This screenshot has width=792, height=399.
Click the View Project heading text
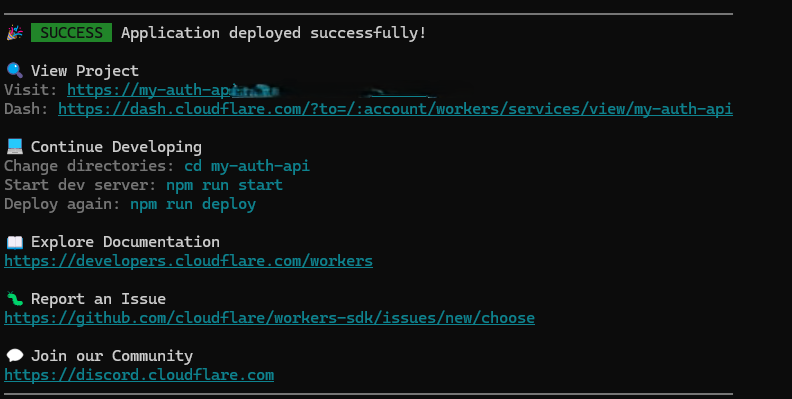coord(85,71)
